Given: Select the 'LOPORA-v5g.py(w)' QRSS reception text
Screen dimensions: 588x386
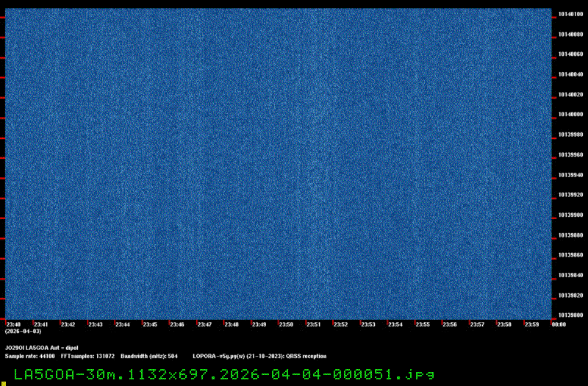Looking at the screenshot, I should coord(259,357).
